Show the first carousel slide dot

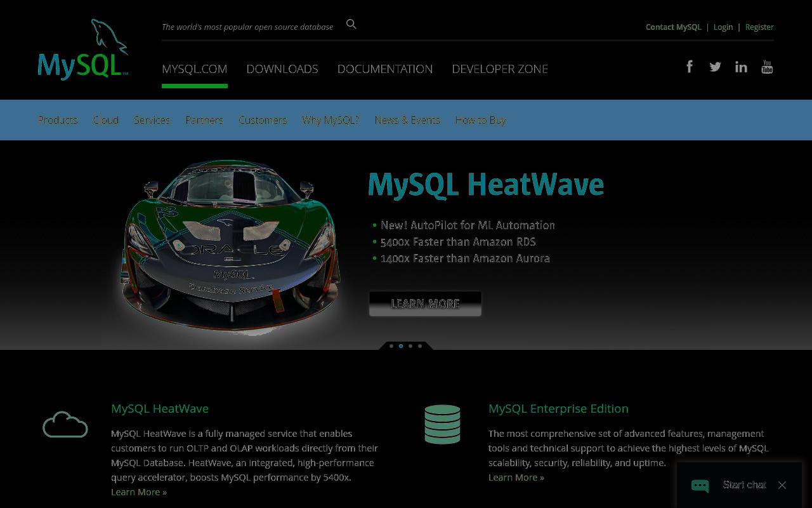point(391,346)
